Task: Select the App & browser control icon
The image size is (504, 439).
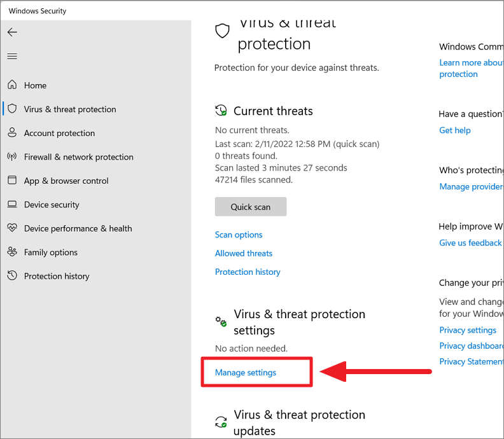Action: [x=12, y=180]
